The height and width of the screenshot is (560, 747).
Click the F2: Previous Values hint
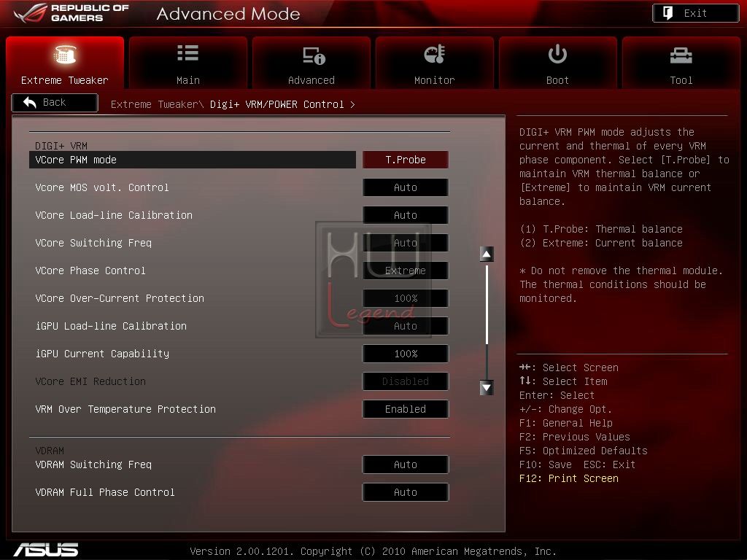pyautogui.click(x=575, y=437)
